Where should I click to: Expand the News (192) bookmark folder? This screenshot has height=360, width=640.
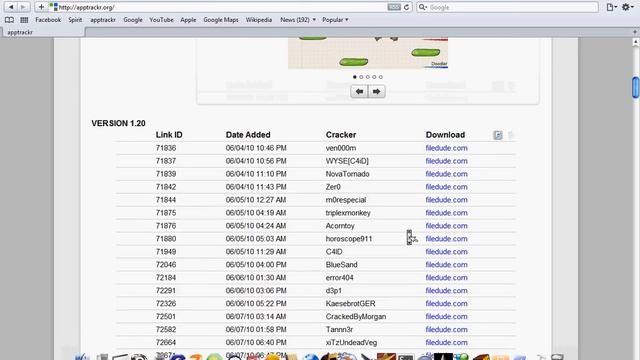coord(298,20)
